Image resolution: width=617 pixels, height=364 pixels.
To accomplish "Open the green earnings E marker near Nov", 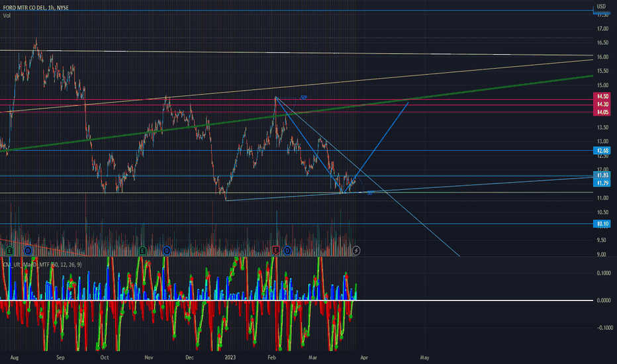I will pyautogui.click(x=142, y=250).
